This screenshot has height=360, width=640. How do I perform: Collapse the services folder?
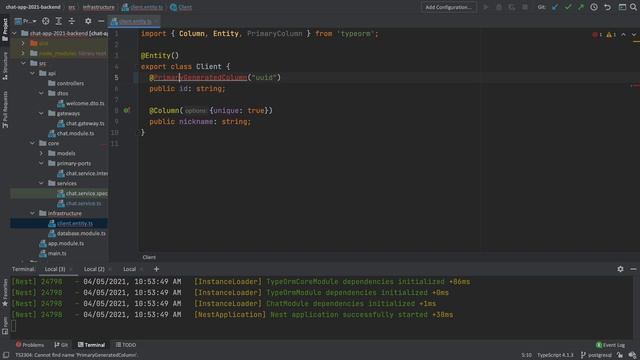(41, 183)
